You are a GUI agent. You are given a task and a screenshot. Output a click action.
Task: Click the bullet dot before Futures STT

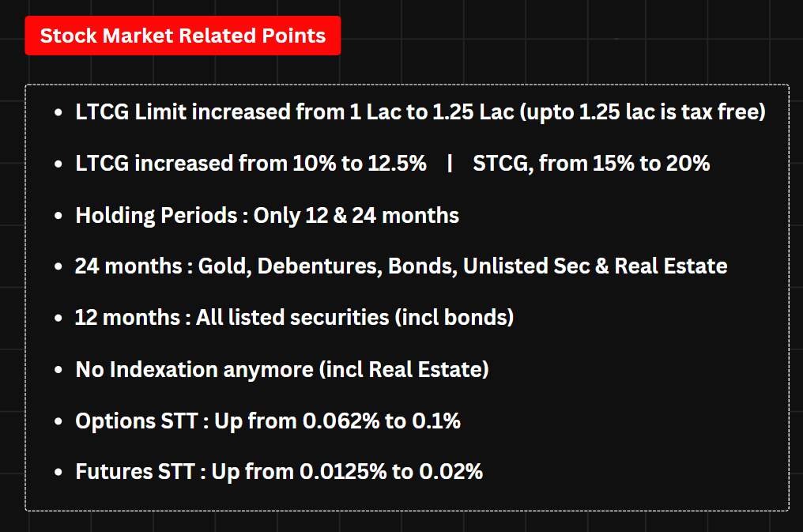pyautogui.click(x=58, y=472)
